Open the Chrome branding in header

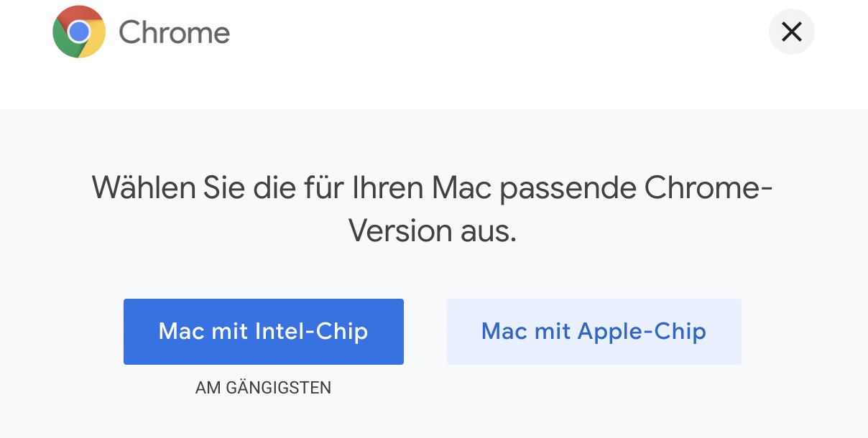(142, 32)
